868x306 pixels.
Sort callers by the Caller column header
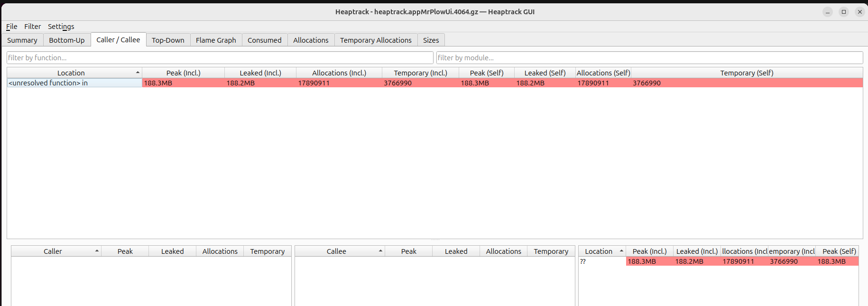coord(53,251)
